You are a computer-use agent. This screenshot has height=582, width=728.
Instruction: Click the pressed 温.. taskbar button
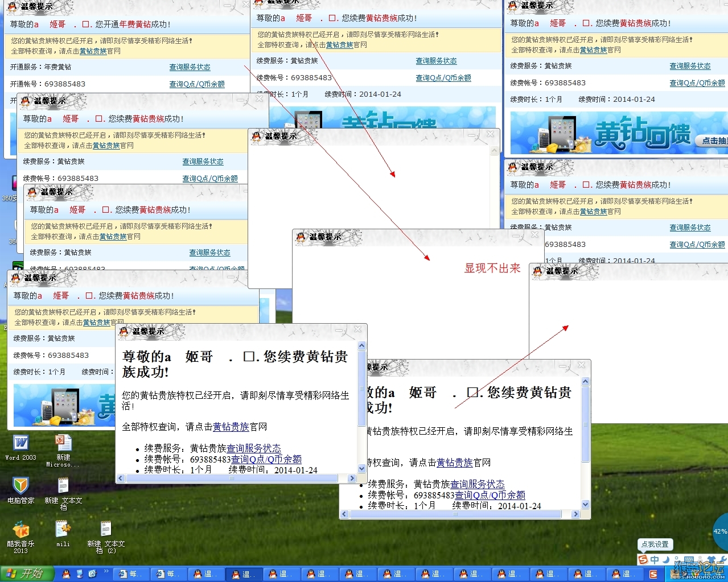click(245, 574)
